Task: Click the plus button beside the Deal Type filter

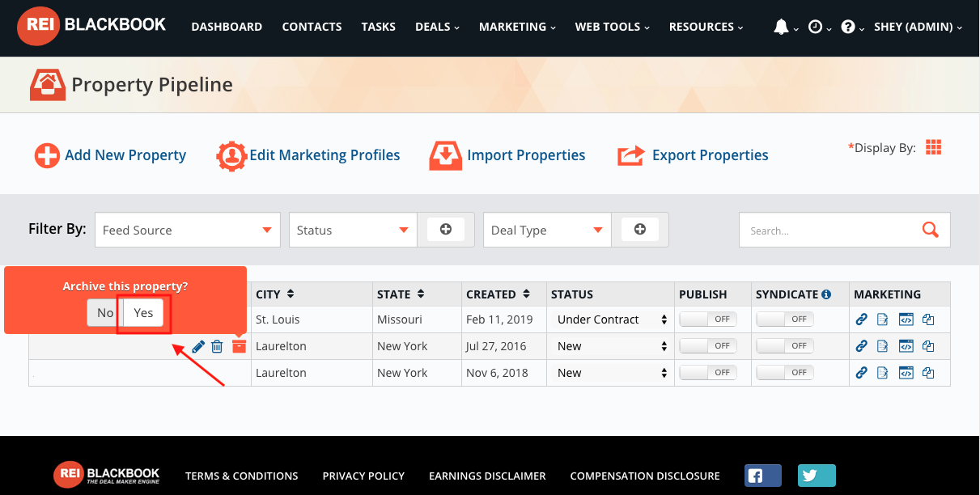Action: (640, 230)
